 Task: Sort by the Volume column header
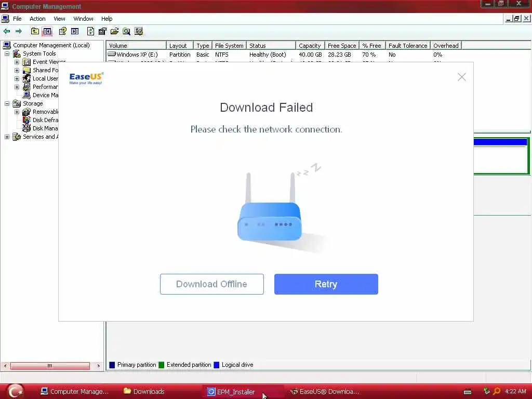tap(136, 46)
